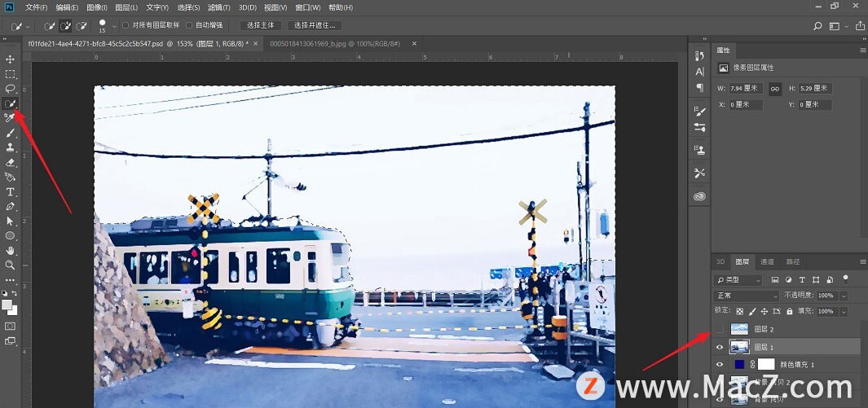Image resolution: width=868 pixels, height=408 pixels.
Task: Select the Move tool
Action: click(x=11, y=59)
